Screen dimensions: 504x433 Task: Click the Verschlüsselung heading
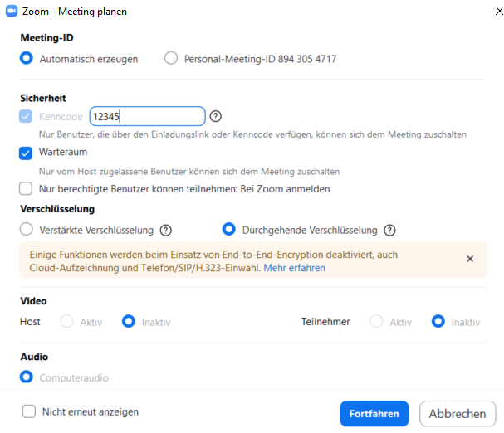pyautogui.click(x=57, y=209)
